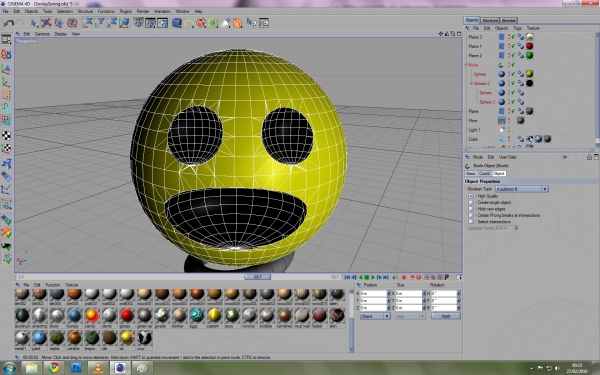Click the Rotation H input field
This screenshot has width=600, height=375.
444,293
